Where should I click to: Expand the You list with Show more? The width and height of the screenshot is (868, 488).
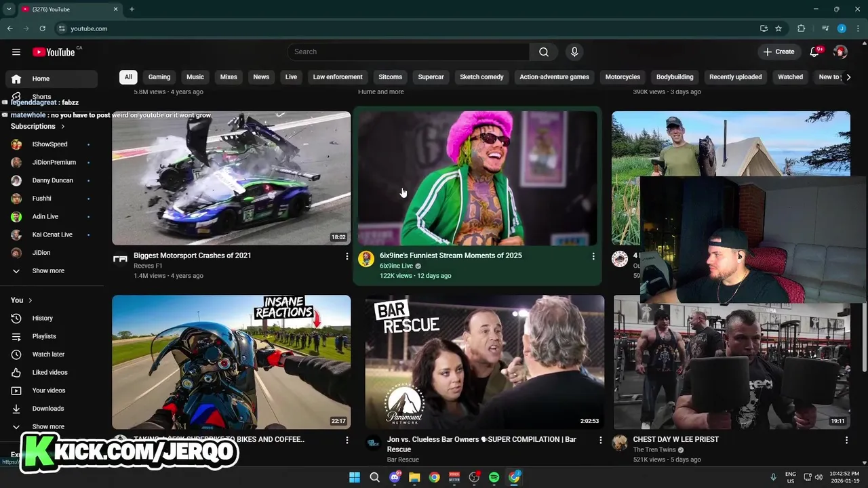(52, 427)
